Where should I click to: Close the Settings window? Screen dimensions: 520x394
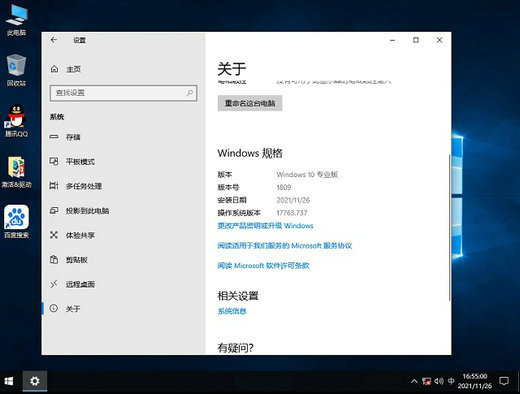pos(439,40)
